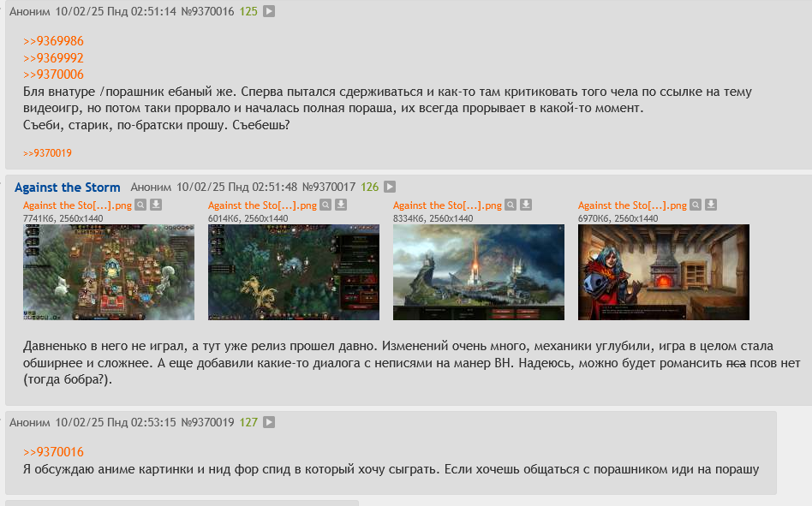This screenshot has height=506, width=812.
Task: Click file info 6970Кб, 2560x1440
Action: tap(618, 218)
